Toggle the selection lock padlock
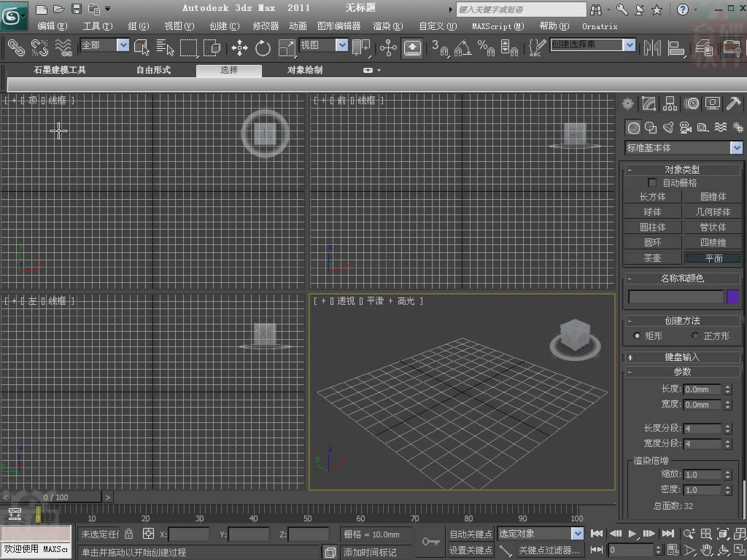This screenshot has height=560, width=747. pos(128,534)
